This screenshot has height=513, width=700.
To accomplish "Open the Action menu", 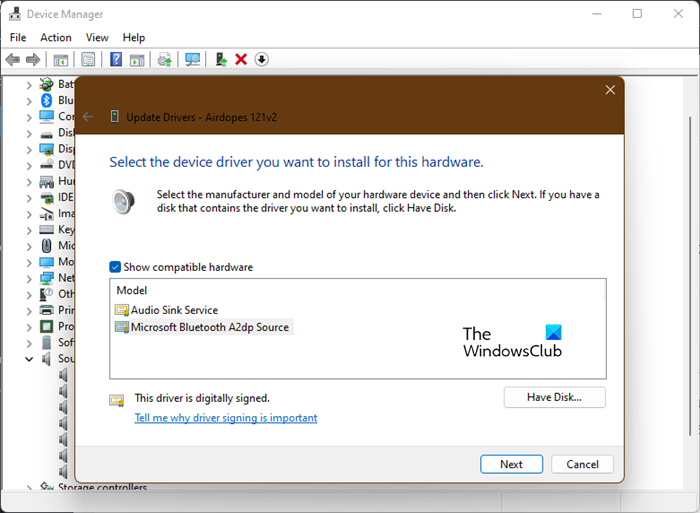I will point(56,37).
